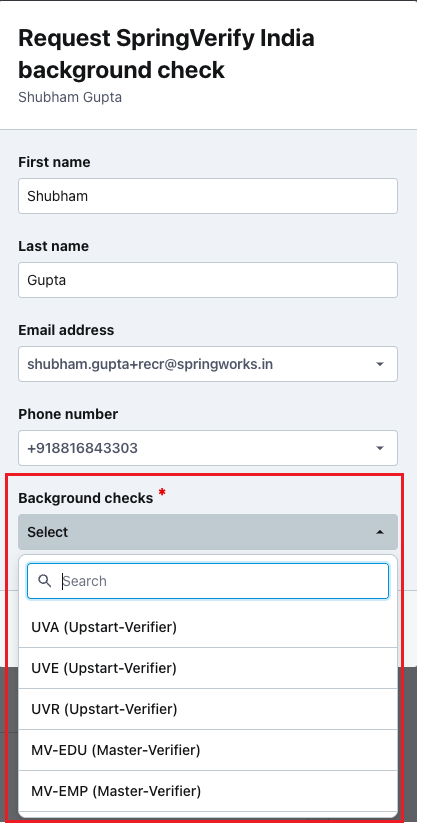Pick the UVR (Upstart-Verifier) option

click(208, 709)
